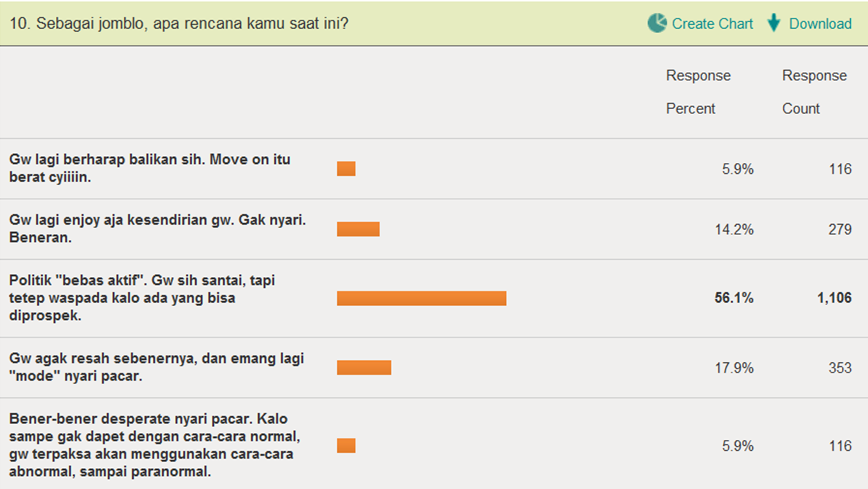The image size is (868, 489).
Task: Click the bar for the "desperate nyari pacar" answer
Action: (x=346, y=446)
